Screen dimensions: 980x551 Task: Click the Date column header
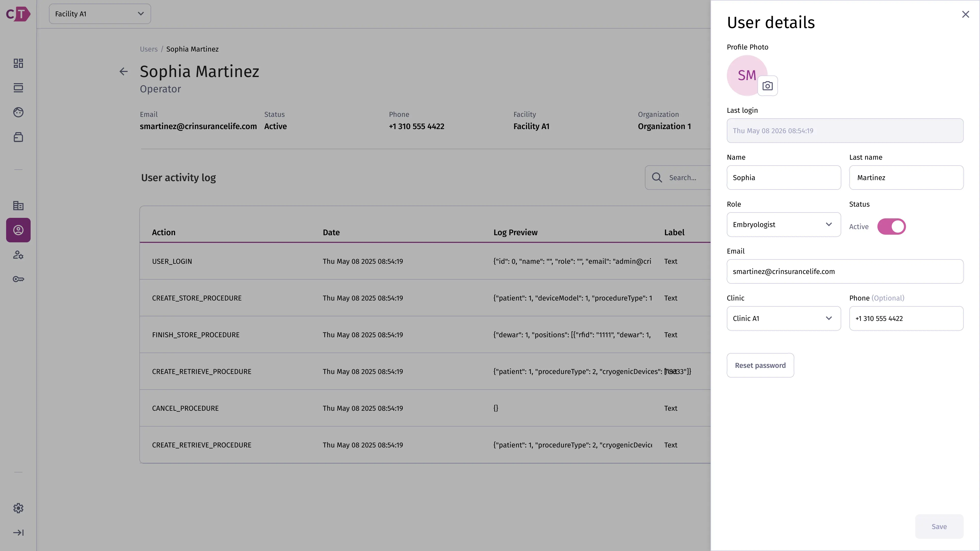[331, 232]
